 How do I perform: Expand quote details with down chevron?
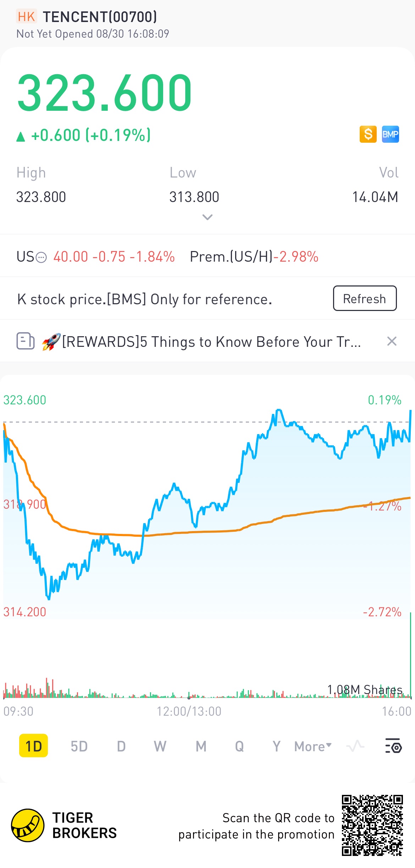click(207, 217)
